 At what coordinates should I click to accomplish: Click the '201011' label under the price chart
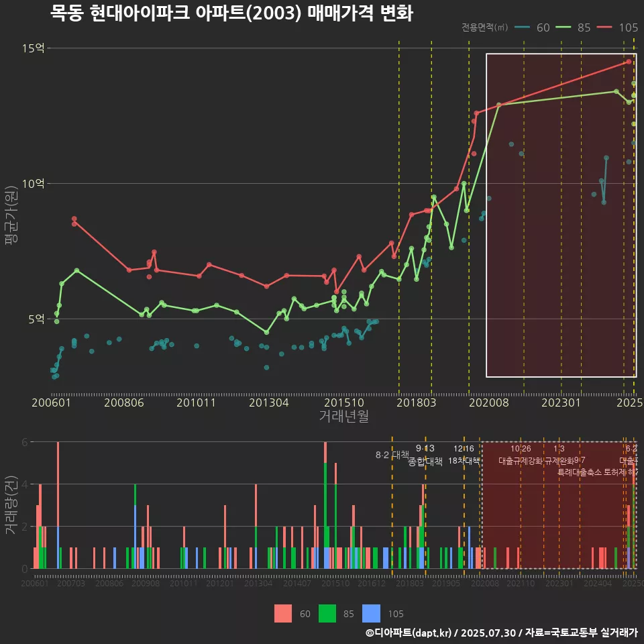(x=197, y=402)
